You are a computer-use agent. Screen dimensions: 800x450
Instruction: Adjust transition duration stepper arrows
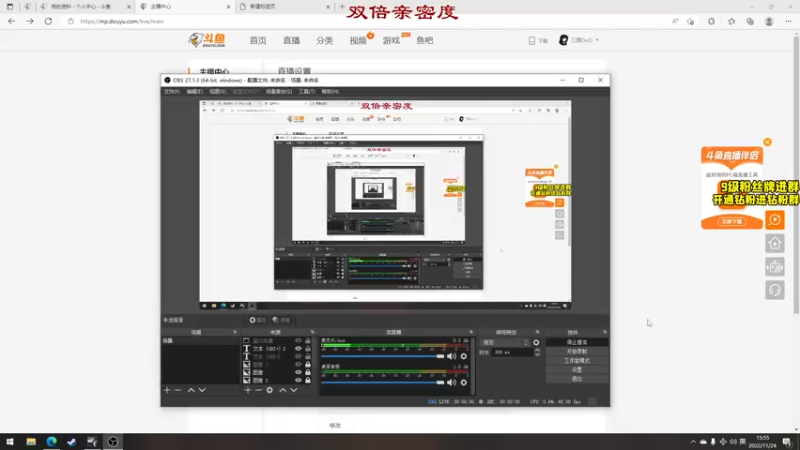[537, 352]
